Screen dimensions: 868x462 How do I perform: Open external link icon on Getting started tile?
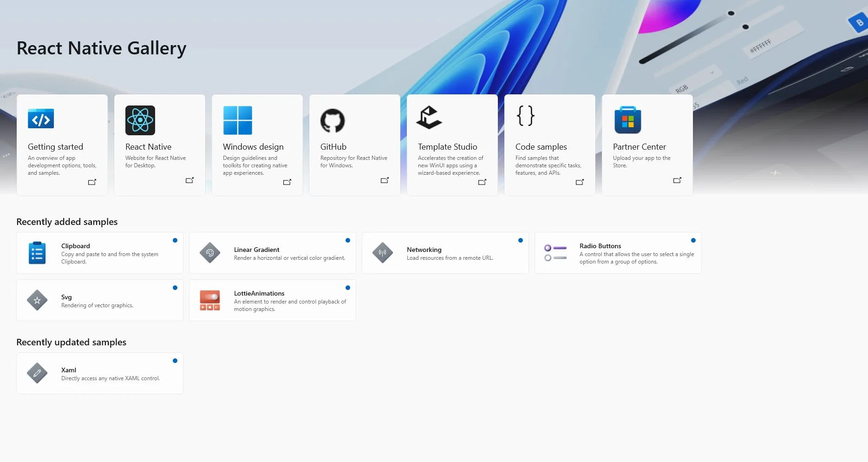92,182
